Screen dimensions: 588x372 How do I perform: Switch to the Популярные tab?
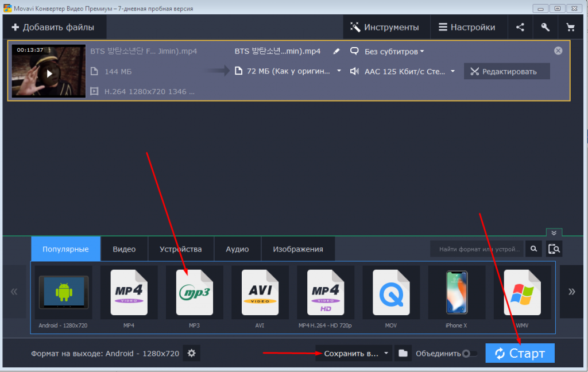tap(65, 249)
